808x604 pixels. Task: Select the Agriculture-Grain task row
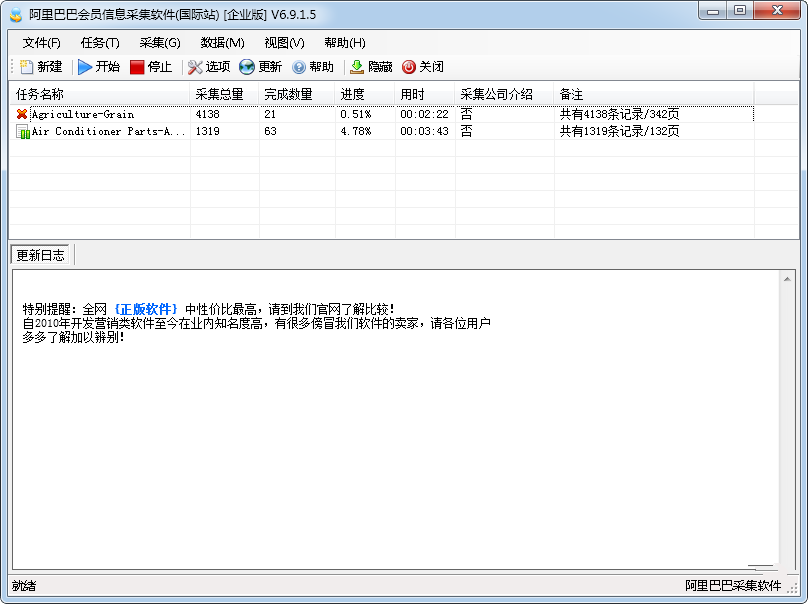click(382, 114)
